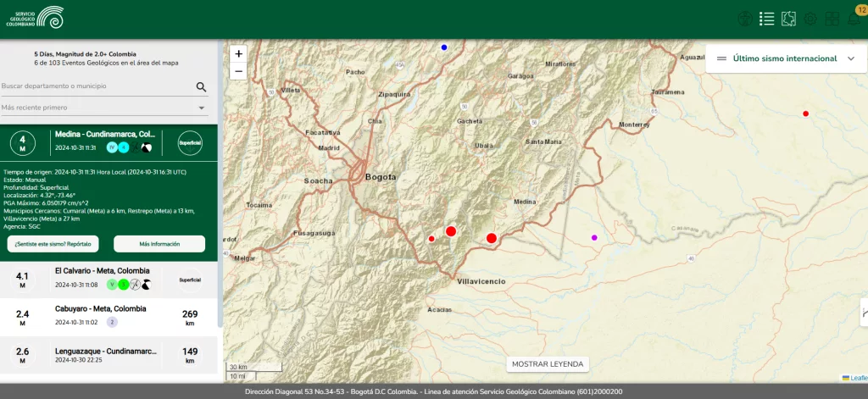Zoom out on the map
The width and height of the screenshot is (868, 399).
pos(238,71)
